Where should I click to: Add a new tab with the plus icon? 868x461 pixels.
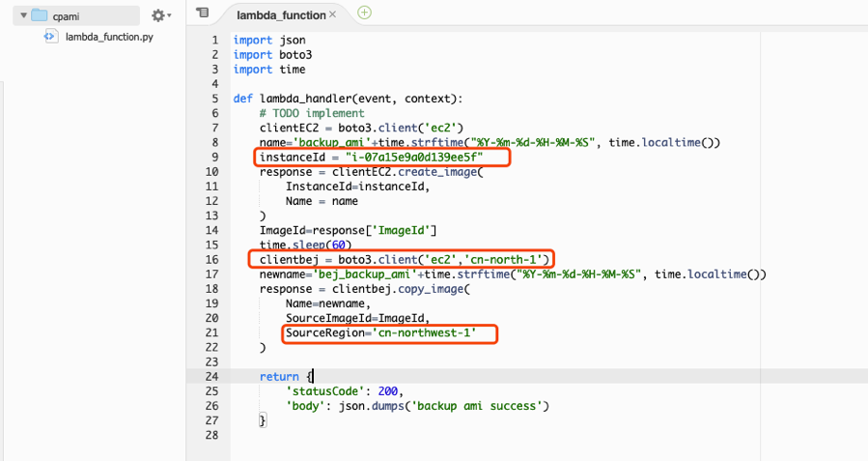[x=364, y=13]
